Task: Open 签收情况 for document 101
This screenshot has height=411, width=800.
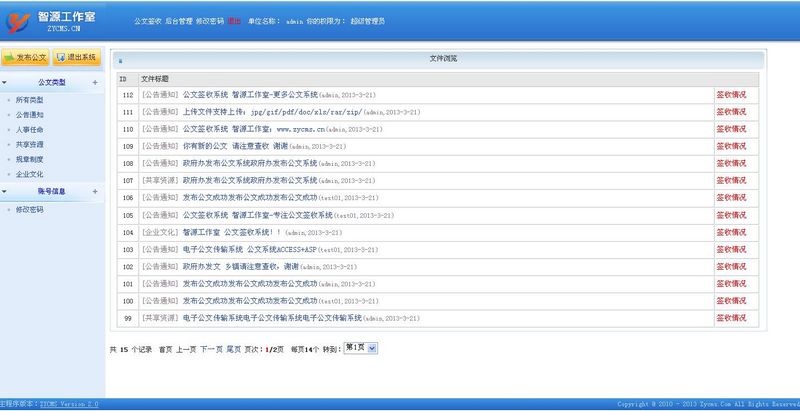Action: point(731,284)
